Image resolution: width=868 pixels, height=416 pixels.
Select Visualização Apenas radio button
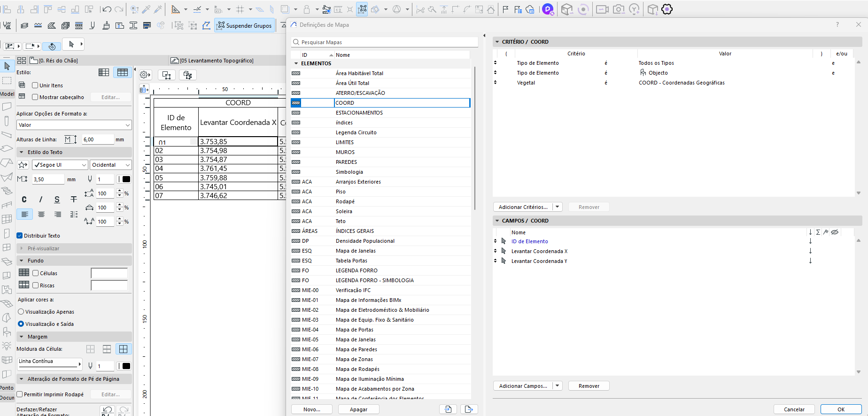pos(21,312)
